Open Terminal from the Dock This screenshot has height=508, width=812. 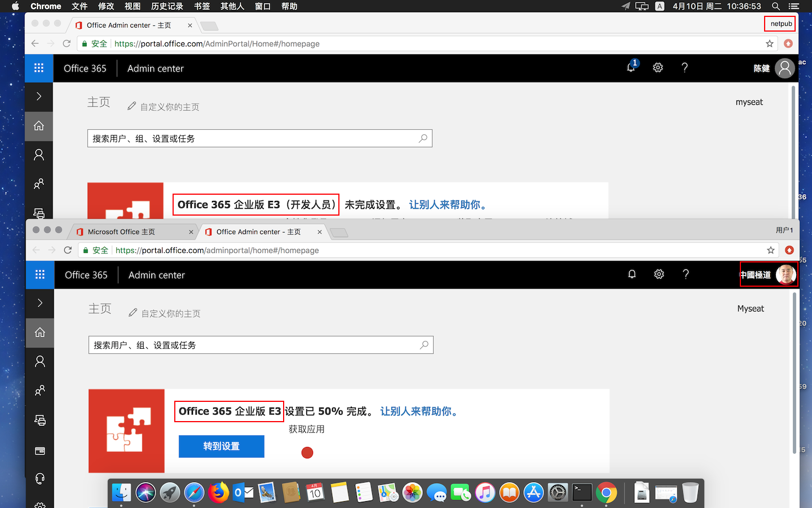[582, 492]
